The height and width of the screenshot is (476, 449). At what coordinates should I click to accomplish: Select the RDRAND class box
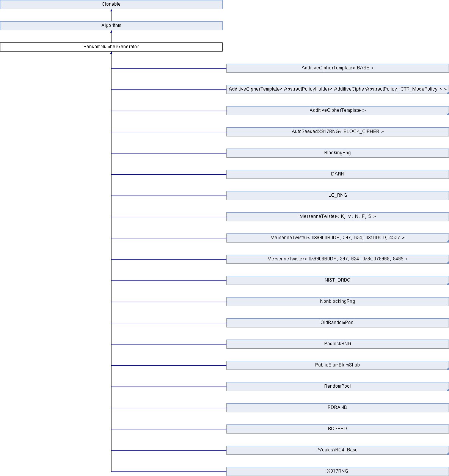338,407
